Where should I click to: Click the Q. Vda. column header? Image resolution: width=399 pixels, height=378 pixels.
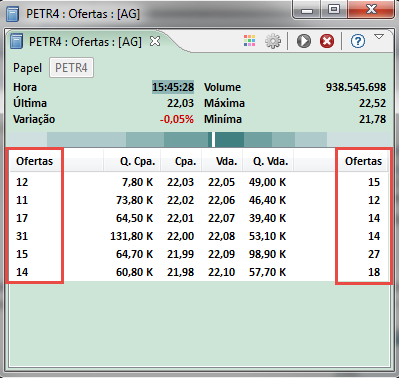click(268, 161)
